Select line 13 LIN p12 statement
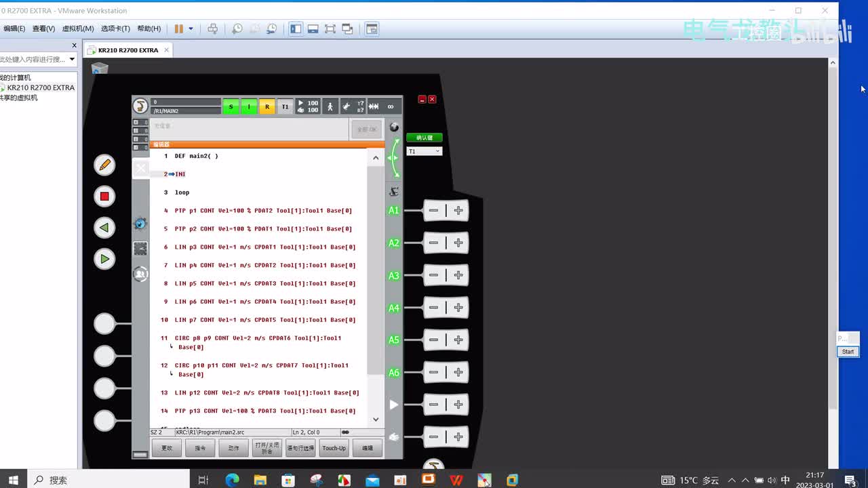The height and width of the screenshot is (488, 868). pos(267,393)
